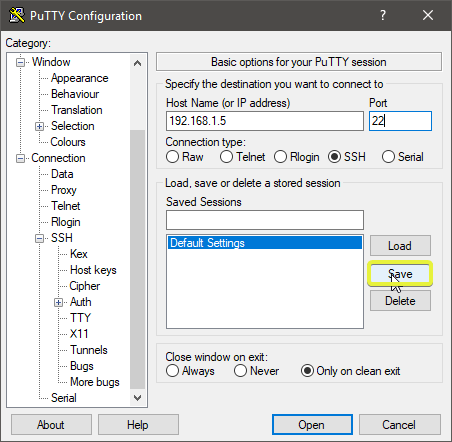452x442 pixels.
Task: Click the Delete session button
Action: [400, 301]
